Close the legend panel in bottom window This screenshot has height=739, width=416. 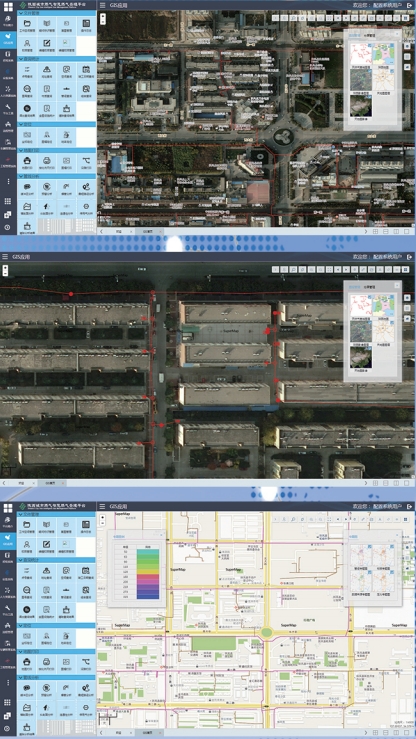[161, 535]
